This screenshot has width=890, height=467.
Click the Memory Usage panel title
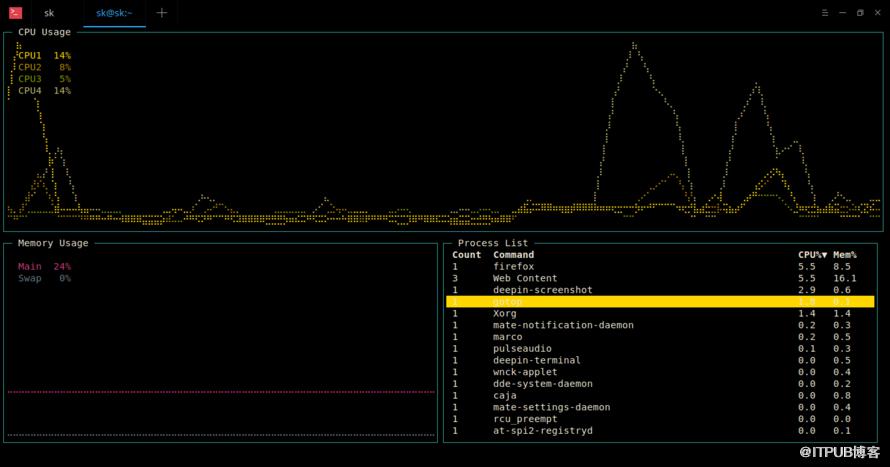(53, 243)
